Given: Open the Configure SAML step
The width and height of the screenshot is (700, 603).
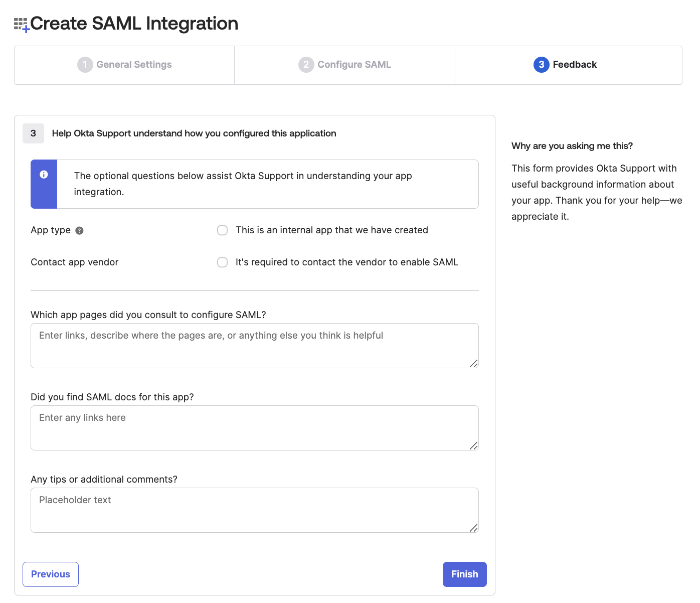Looking at the screenshot, I should click(344, 65).
